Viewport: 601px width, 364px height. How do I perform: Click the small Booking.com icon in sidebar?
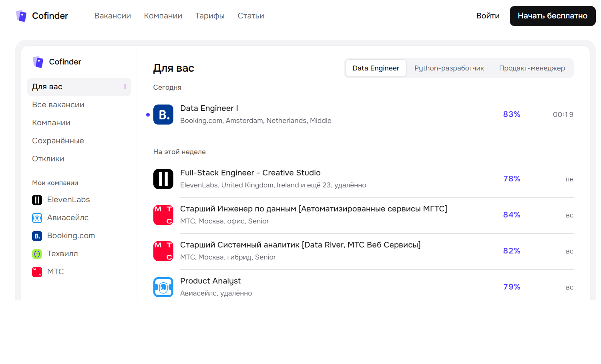37,236
